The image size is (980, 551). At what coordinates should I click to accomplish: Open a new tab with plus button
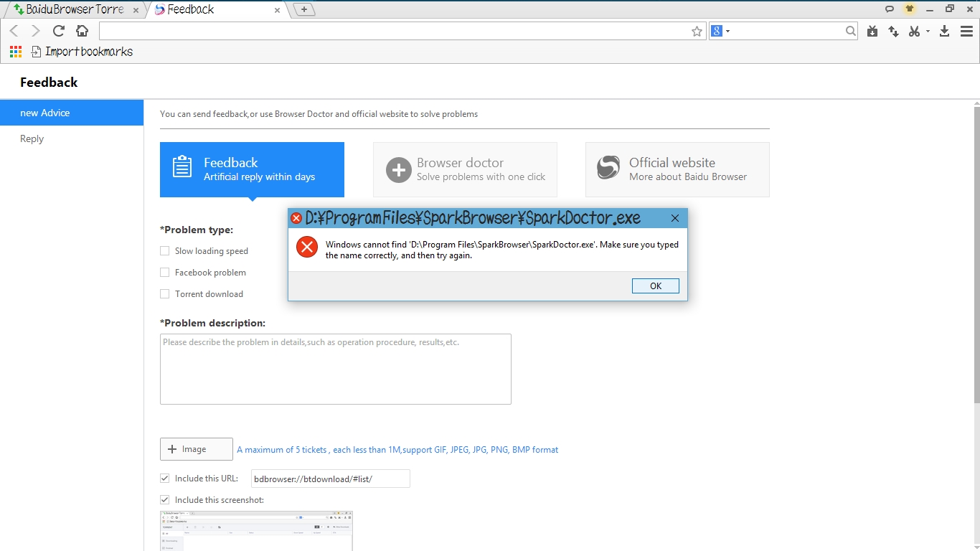pos(304,9)
